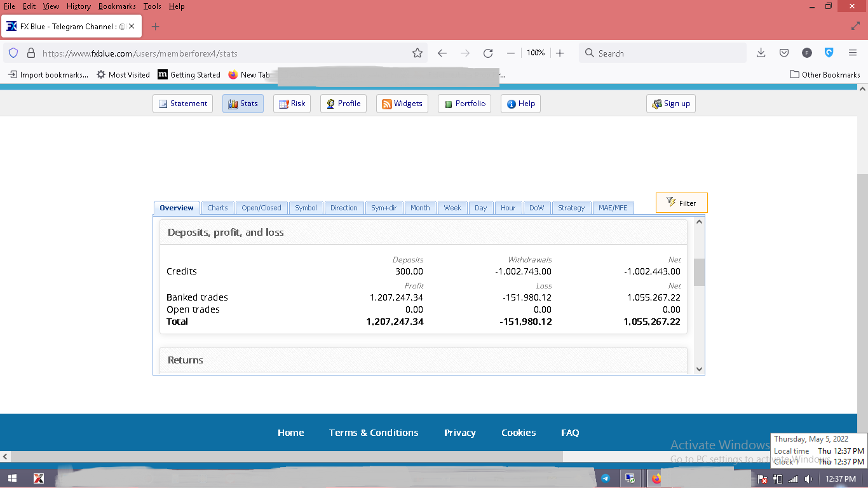Reload the page using the refresh icon
The height and width of the screenshot is (488, 868).
488,53
